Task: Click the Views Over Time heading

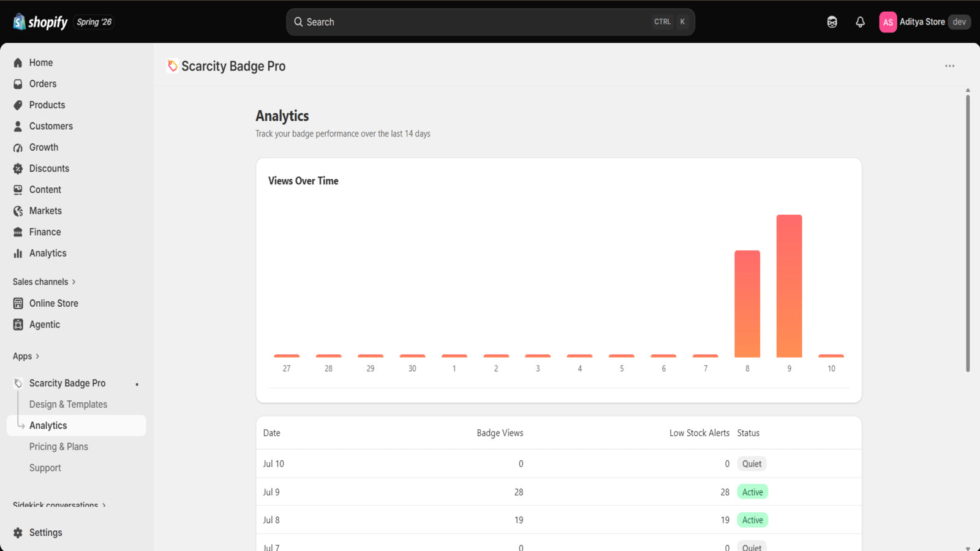Action: [303, 181]
